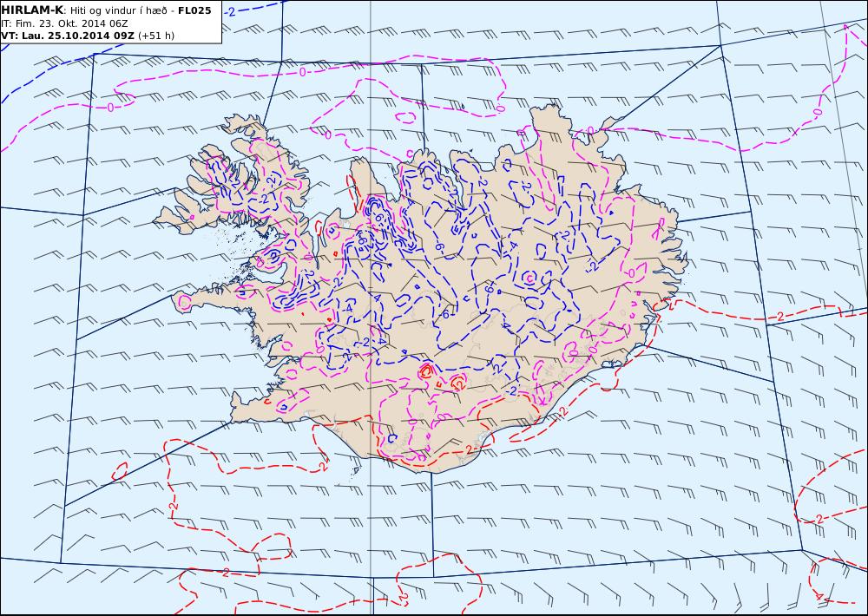Click the 'VT: Lau. 25.10.2014 09Z' valid time
Viewport: 868px width, 616px height.
tap(68, 36)
